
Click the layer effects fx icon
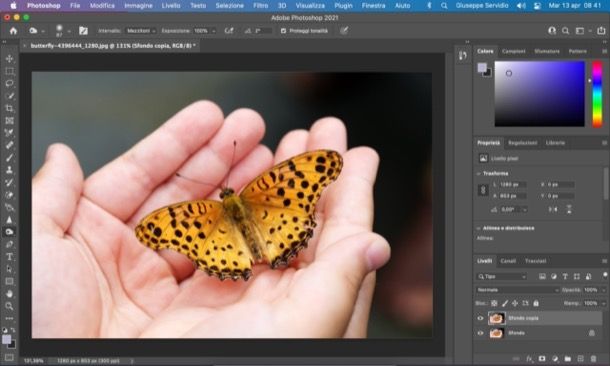[529, 358]
